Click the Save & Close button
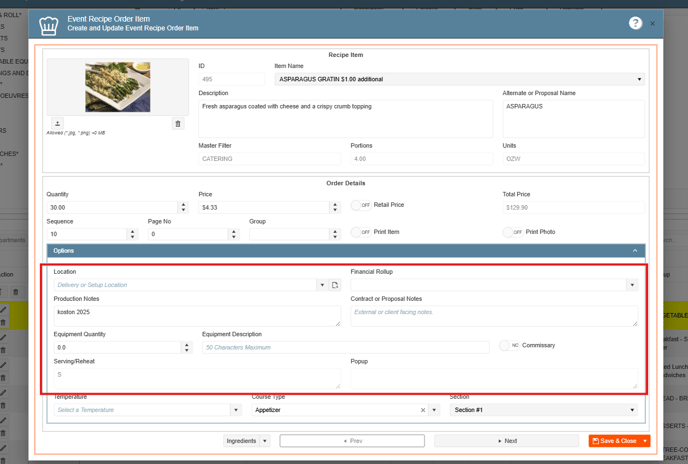This screenshot has height=464, width=688. (x=614, y=441)
